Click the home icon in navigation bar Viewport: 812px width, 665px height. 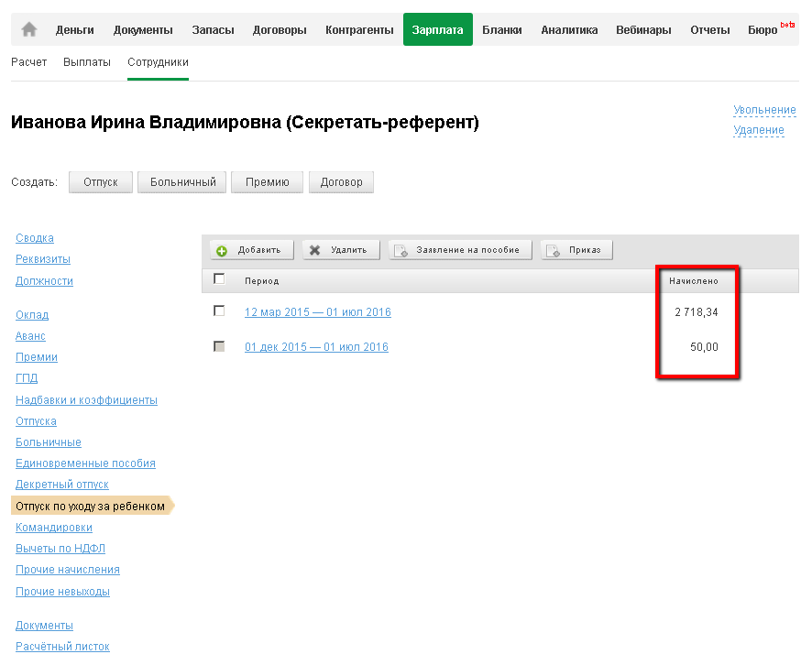(x=29, y=29)
